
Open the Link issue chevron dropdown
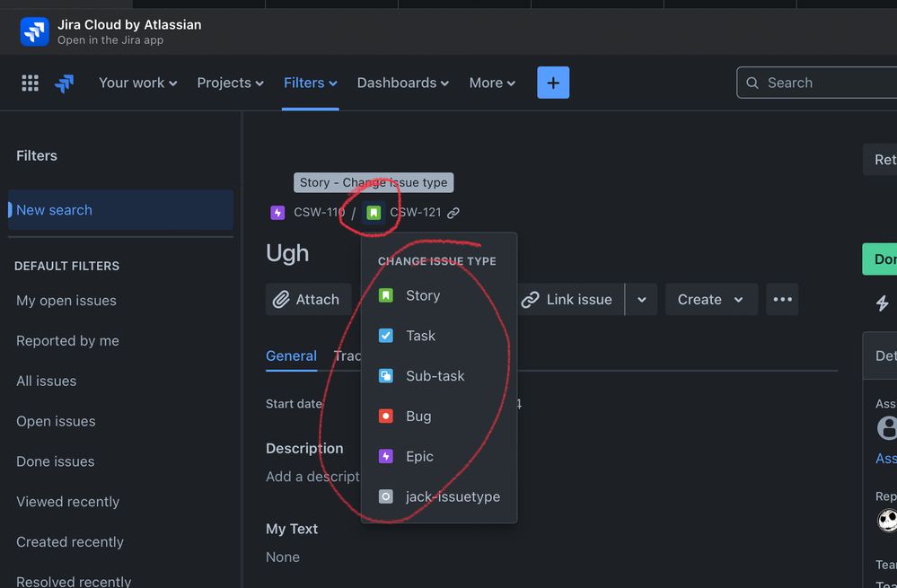(x=641, y=299)
